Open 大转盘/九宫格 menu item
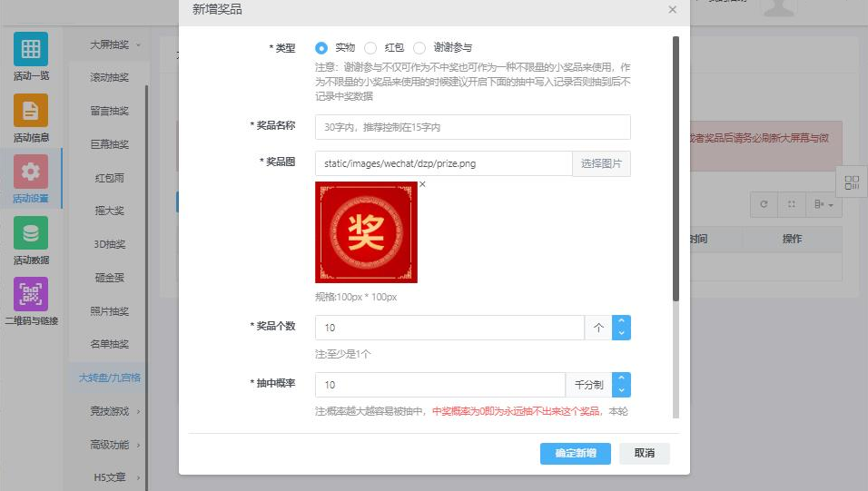 pyautogui.click(x=109, y=378)
